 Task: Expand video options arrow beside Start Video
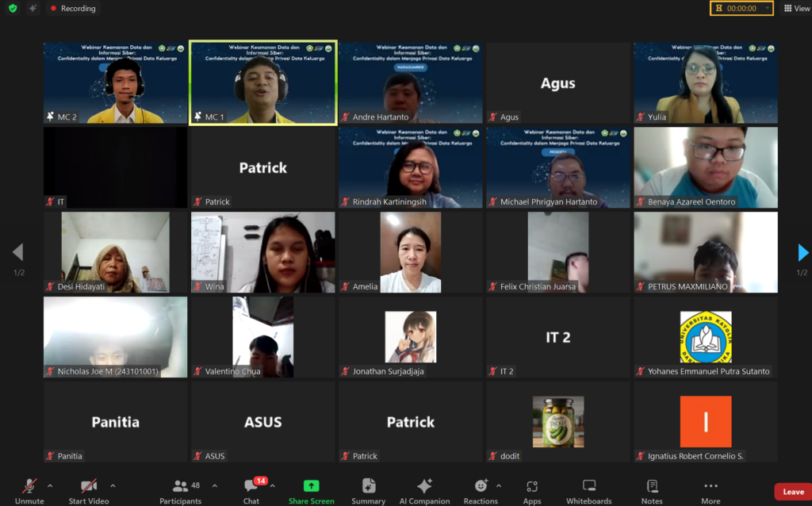pos(113,485)
